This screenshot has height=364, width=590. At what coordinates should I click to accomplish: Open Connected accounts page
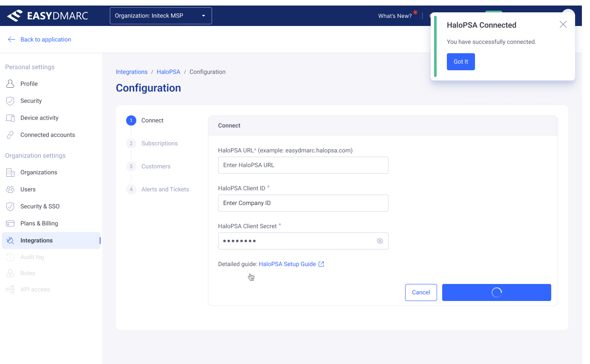[x=48, y=135]
